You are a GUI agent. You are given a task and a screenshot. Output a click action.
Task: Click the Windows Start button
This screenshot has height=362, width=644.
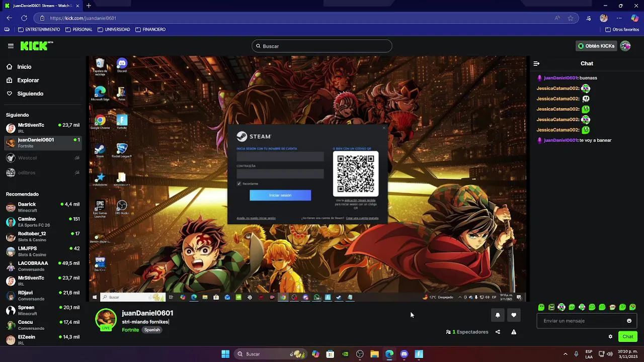click(x=225, y=354)
